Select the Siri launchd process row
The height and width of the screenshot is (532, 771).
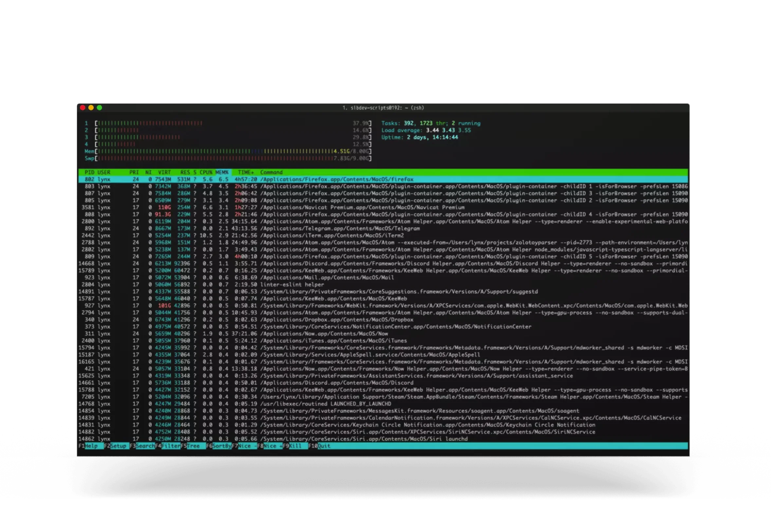pos(383,439)
